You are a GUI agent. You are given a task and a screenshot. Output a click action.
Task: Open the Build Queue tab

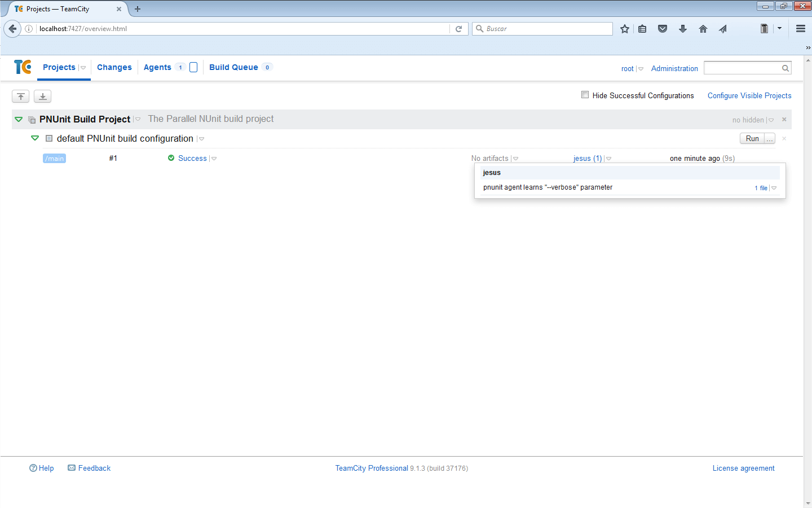coord(233,67)
